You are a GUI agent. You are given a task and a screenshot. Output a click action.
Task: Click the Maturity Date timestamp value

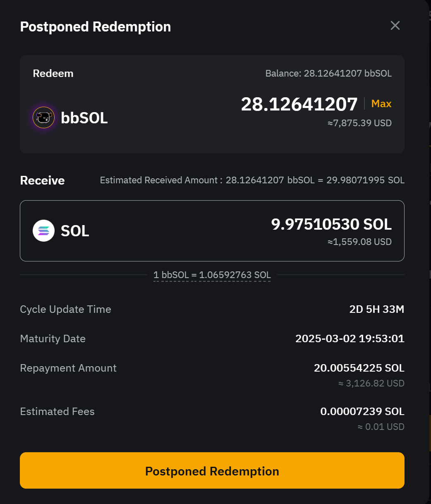click(x=350, y=339)
